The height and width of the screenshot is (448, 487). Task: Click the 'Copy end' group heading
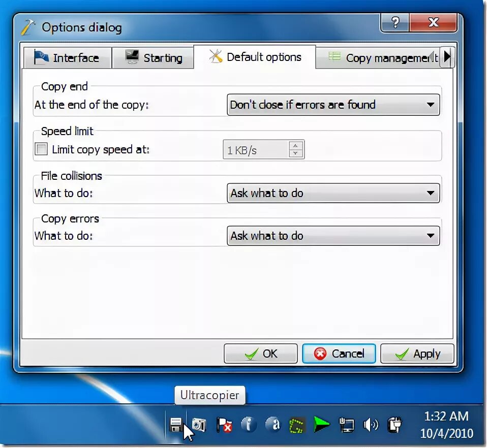point(64,86)
